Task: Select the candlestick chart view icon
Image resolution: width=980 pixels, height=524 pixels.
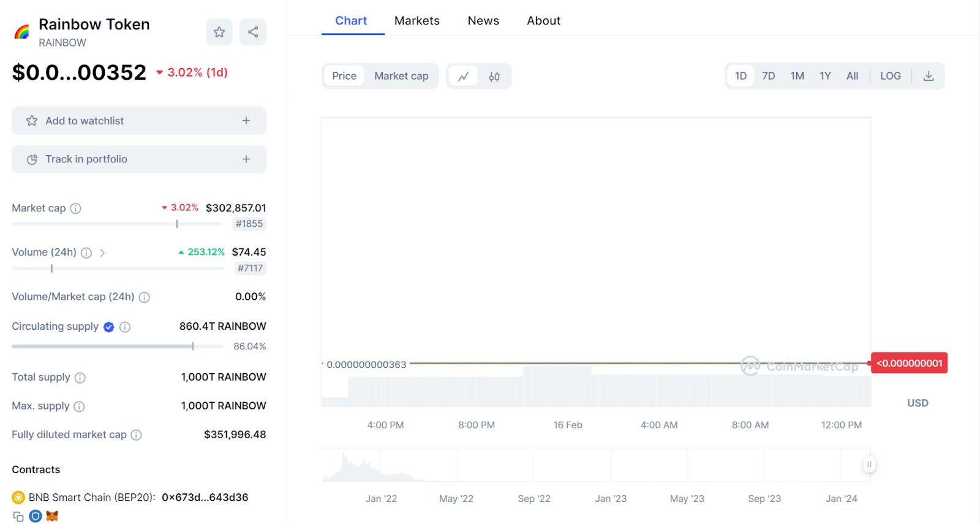Action: click(x=494, y=76)
